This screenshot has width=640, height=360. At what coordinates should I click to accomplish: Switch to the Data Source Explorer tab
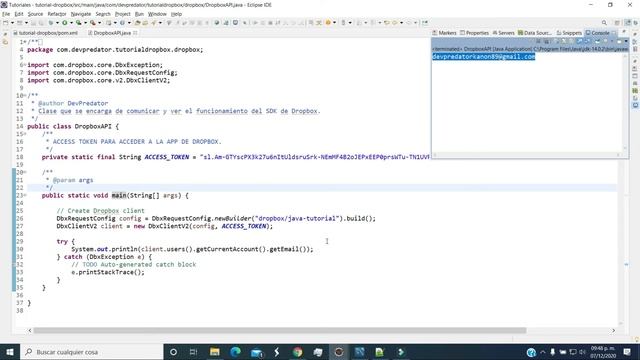[534, 33]
